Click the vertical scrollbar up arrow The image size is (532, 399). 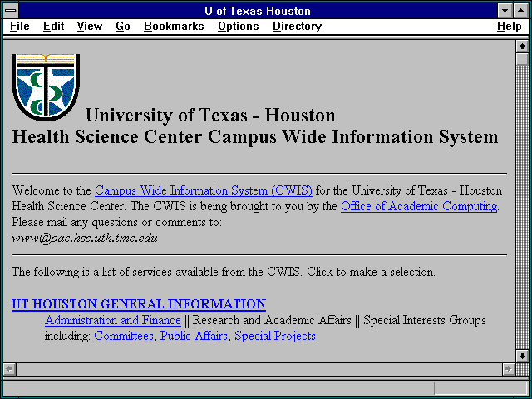[522, 47]
